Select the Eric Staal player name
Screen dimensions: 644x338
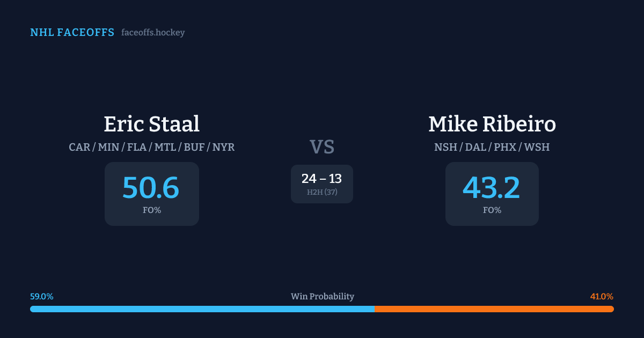click(x=151, y=124)
